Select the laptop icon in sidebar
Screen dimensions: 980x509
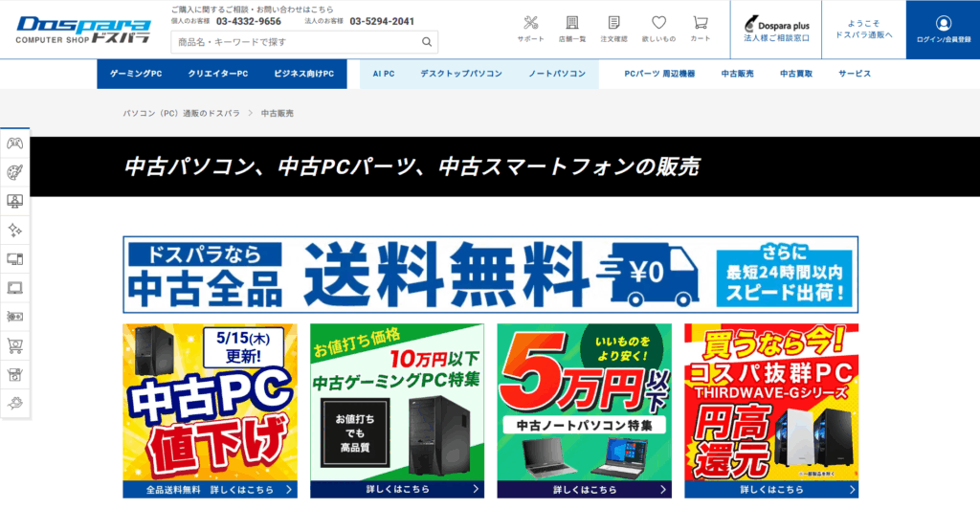click(x=15, y=288)
